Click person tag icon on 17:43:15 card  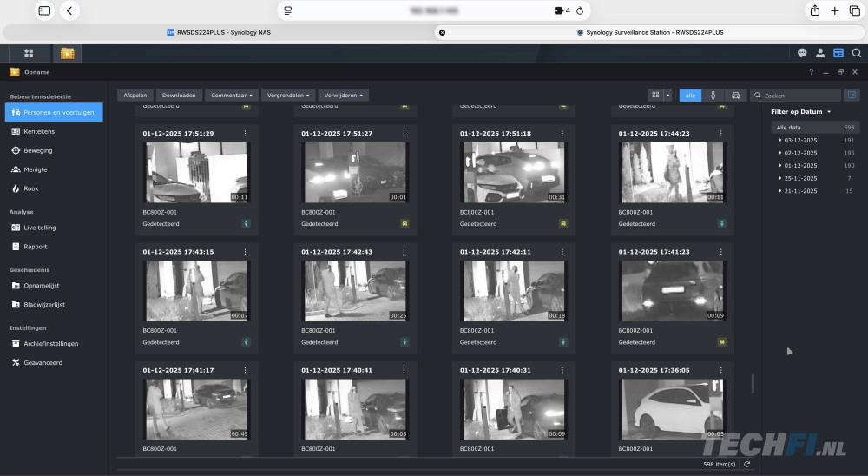(x=246, y=342)
